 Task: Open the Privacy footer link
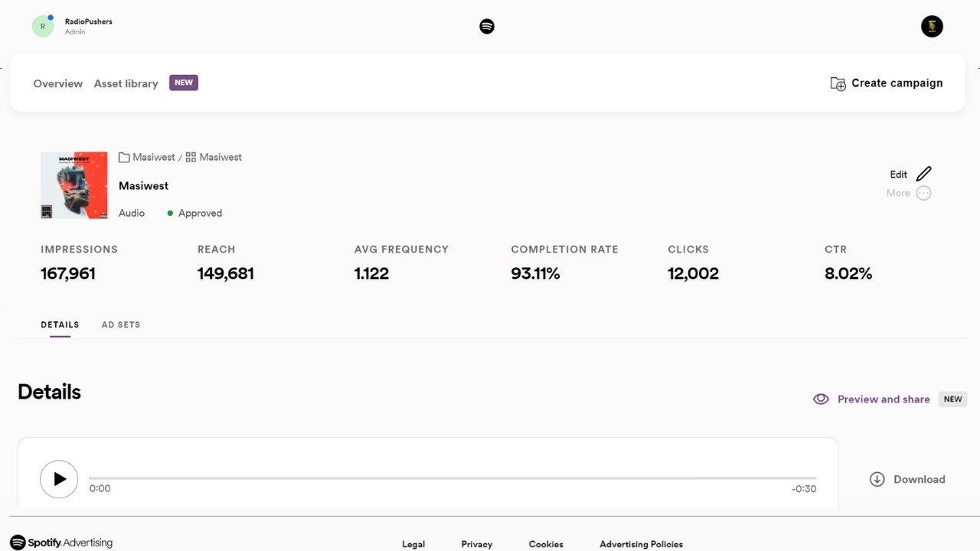tap(477, 544)
